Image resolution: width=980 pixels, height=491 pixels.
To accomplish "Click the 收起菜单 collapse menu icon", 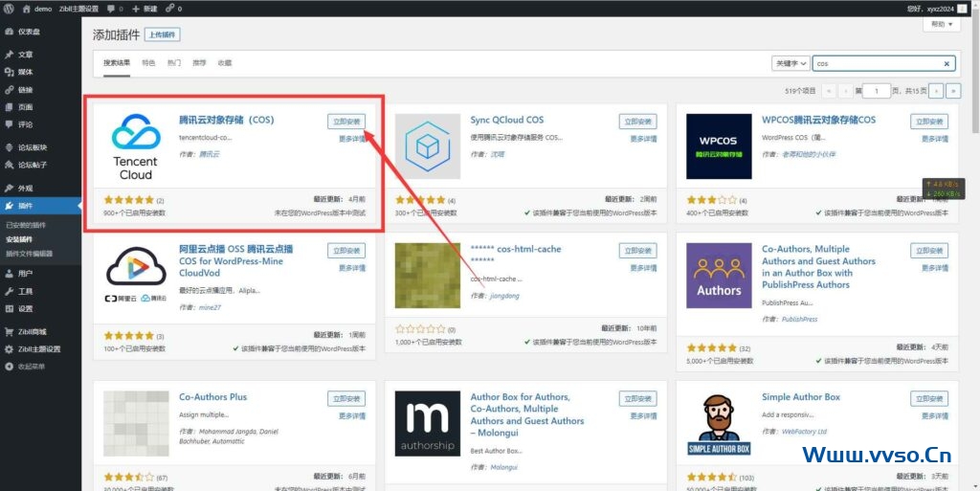I will click(x=9, y=366).
